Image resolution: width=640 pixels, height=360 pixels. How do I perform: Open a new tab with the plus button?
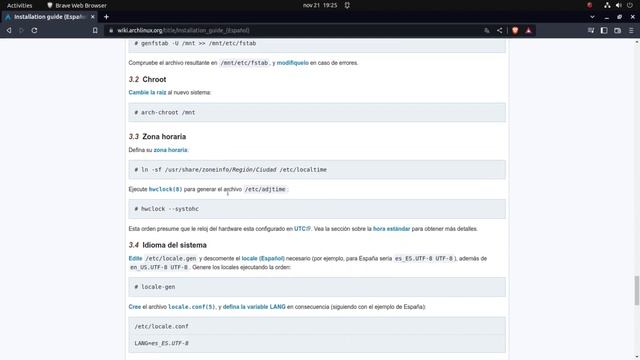click(x=106, y=17)
